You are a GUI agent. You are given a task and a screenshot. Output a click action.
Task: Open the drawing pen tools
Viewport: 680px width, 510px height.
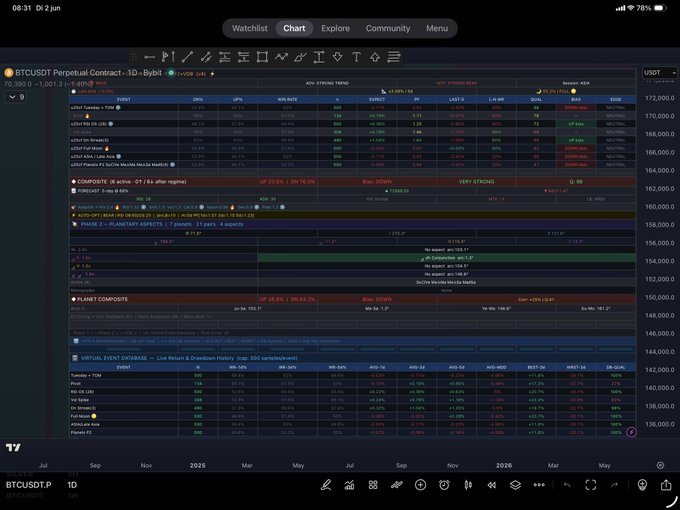pos(326,485)
